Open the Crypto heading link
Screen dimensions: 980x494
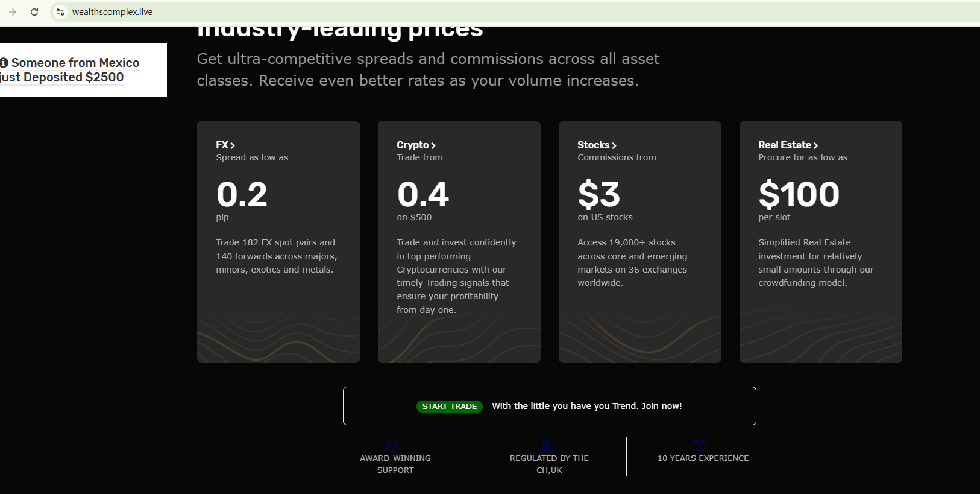412,145
